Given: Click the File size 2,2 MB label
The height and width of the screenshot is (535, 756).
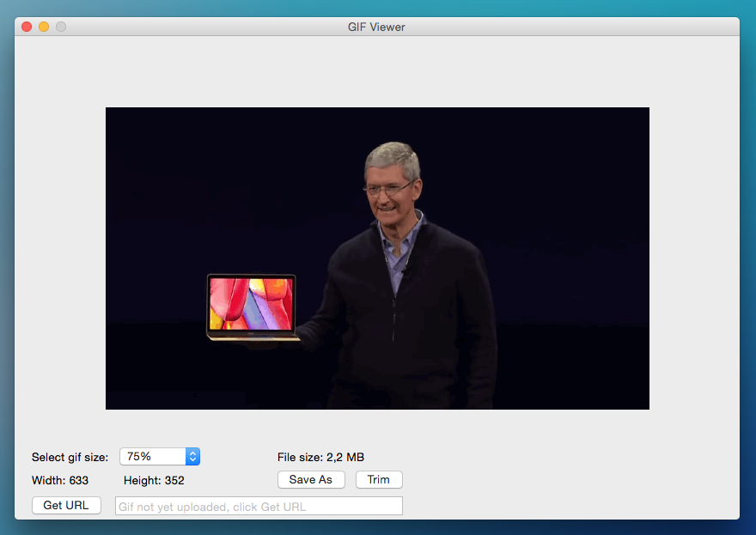Looking at the screenshot, I should pyautogui.click(x=322, y=457).
